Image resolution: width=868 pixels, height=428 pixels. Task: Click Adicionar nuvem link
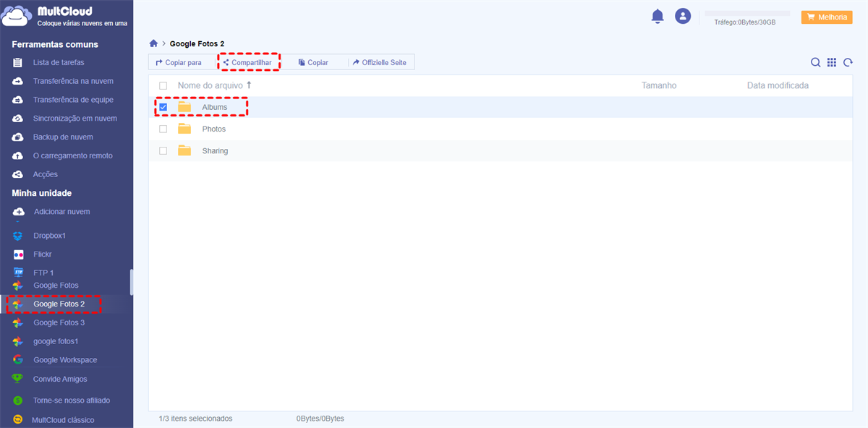pos(61,212)
